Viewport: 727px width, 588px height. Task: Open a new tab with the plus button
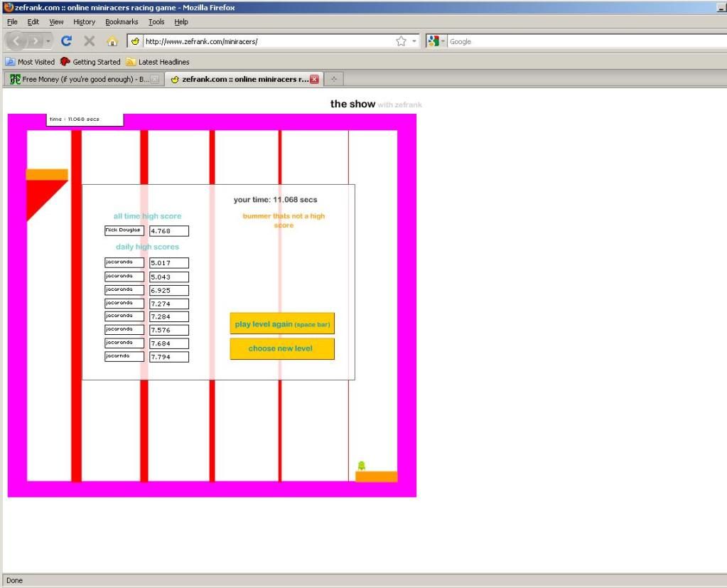pyautogui.click(x=334, y=79)
